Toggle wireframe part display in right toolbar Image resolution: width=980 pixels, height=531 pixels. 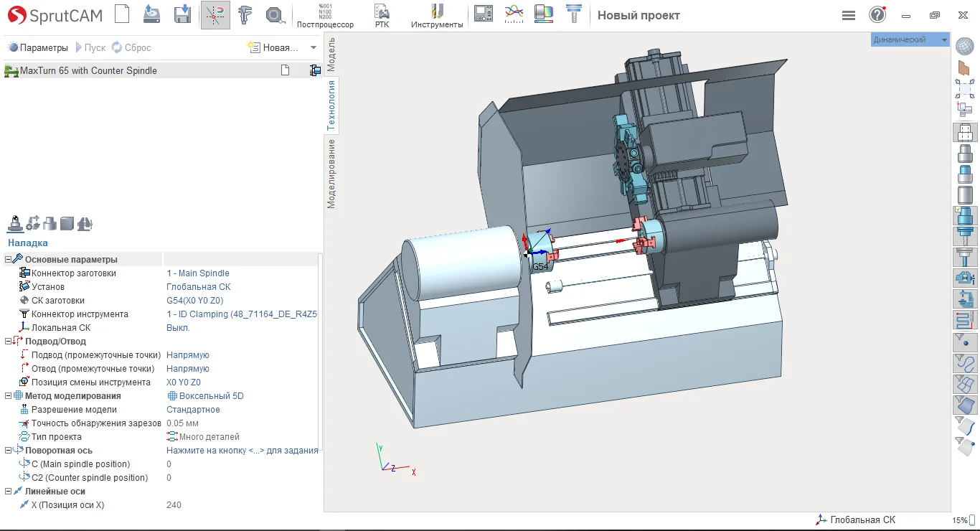pos(965,133)
